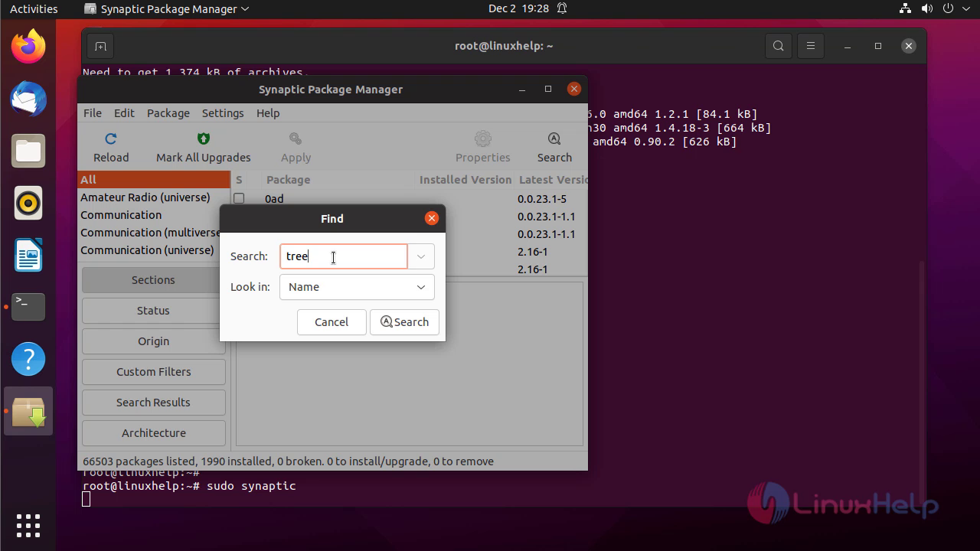Screen dimensions: 980x551
Task: Click Activities in the top bar
Action: (x=34, y=9)
